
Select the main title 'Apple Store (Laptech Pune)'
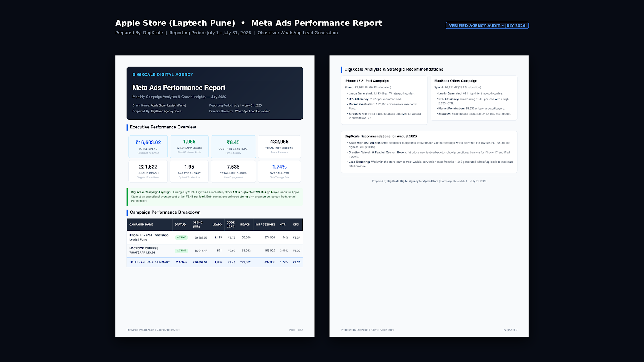(175, 23)
